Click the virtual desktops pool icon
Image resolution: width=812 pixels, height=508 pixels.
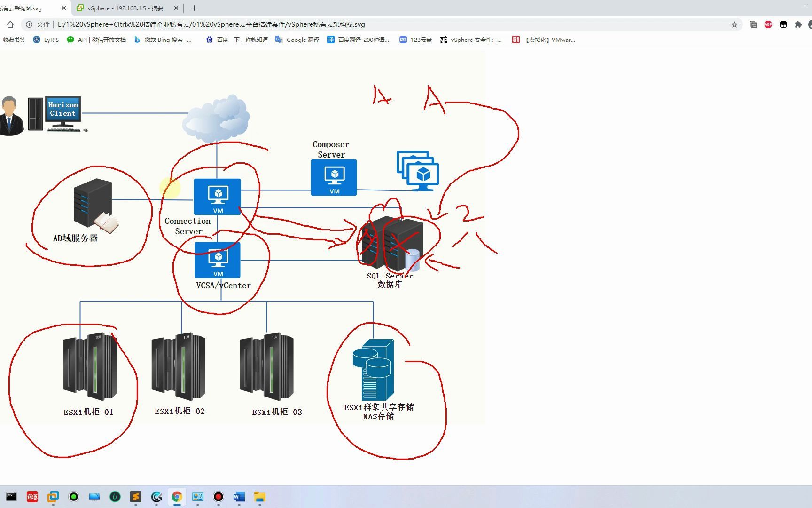418,171
